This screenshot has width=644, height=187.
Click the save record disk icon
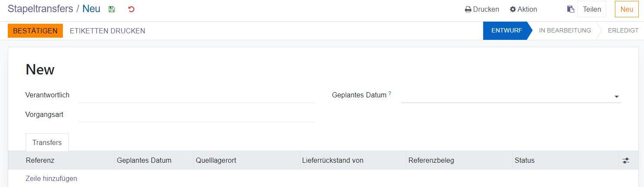(x=112, y=9)
